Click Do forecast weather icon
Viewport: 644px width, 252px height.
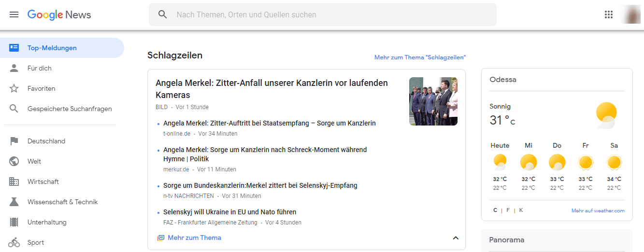click(557, 162)
